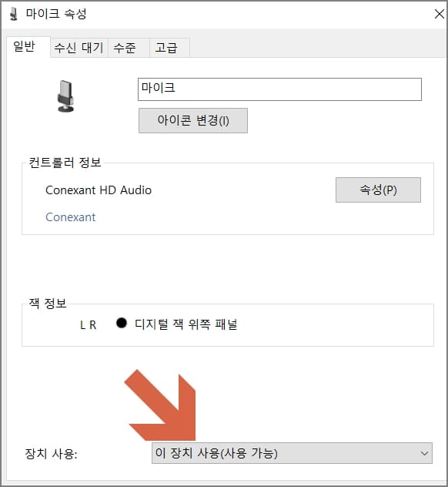The image size is (448, 487).
Task: Click the Conexant HD Audio label
Action: pos(99,190)
